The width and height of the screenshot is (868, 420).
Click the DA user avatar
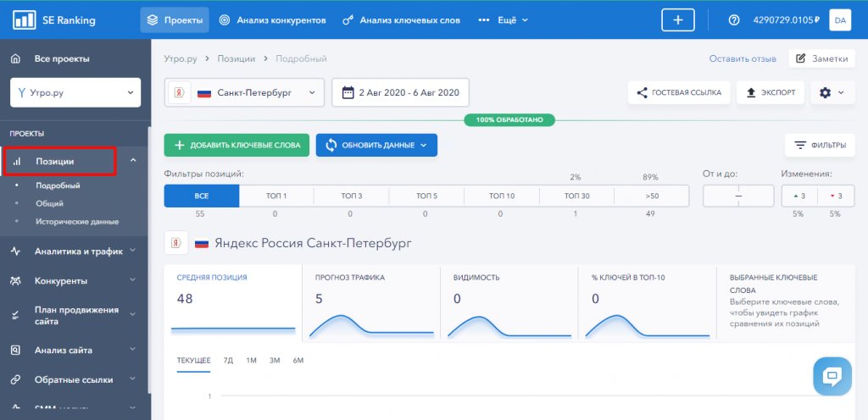coord(839,19)
